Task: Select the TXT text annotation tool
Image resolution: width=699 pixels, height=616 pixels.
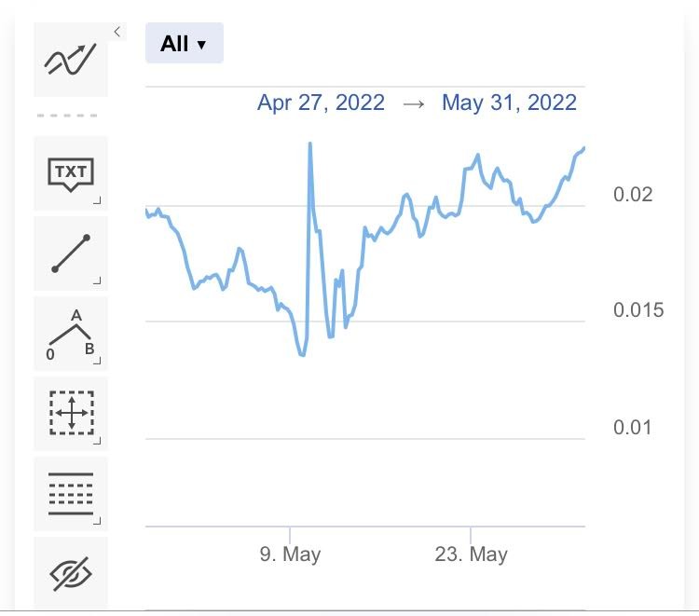Action: [x=71, y=173]
